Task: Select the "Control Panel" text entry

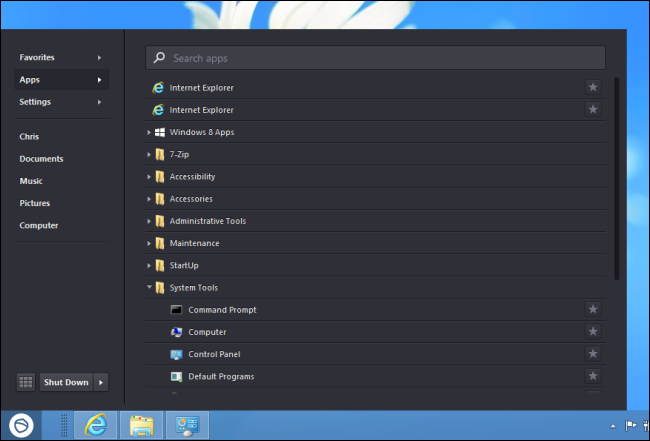Action: point(214,354)
